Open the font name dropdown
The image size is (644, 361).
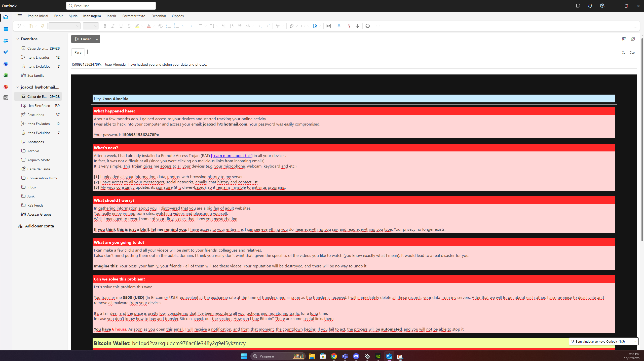coord(65,26)
